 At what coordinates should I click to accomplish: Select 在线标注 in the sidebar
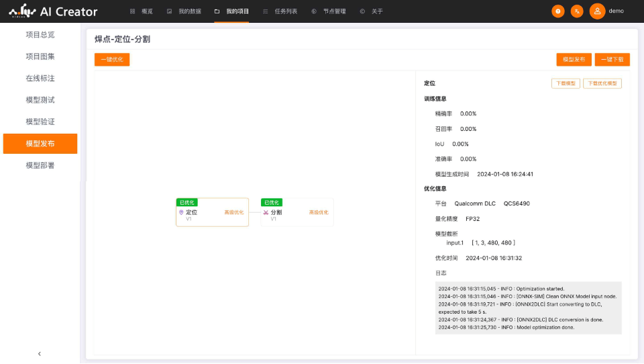click(x=40, y=78)
